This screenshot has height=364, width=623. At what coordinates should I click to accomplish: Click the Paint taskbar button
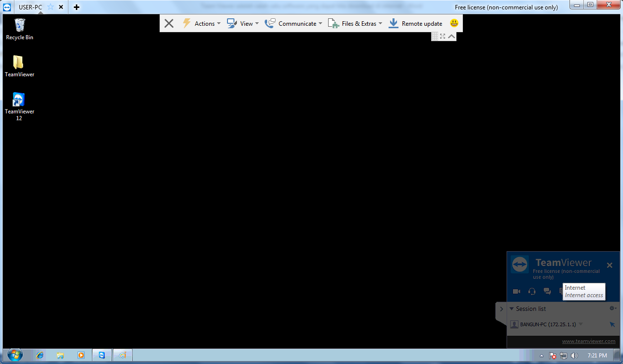(122, 355)
